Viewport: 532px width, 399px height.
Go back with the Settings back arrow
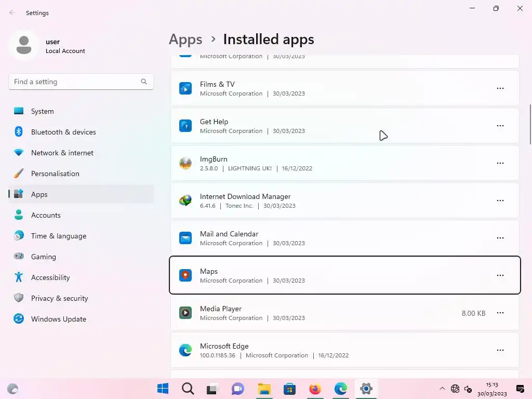12,12
